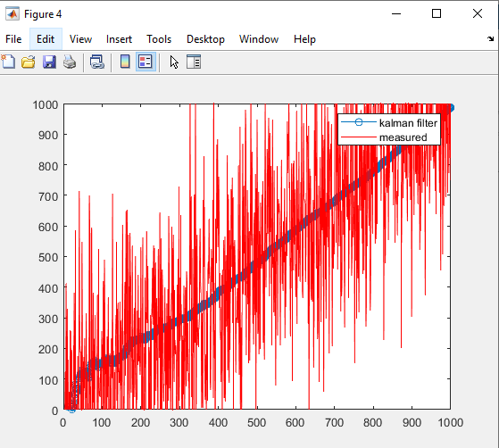Open the Edit menu
The height and width of the screenshot is (448, 499).
[x=46, y=39]
